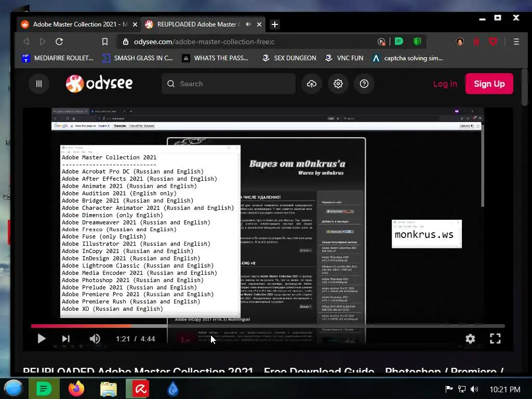532x399 pixels.
Task: Play the video
Action: click(x=42, y=339)
